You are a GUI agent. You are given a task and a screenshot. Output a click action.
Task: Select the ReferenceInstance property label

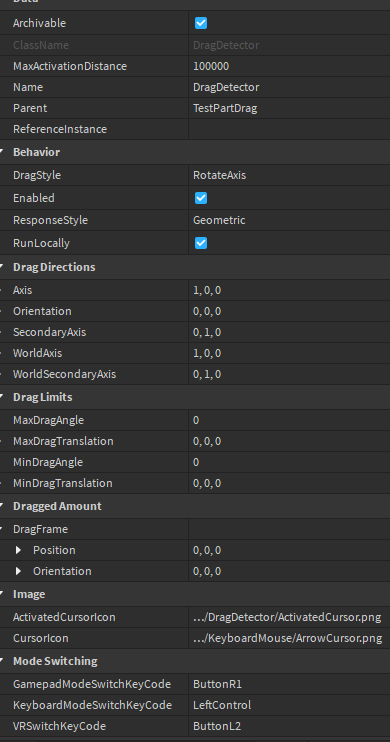(x=60, y=129)
